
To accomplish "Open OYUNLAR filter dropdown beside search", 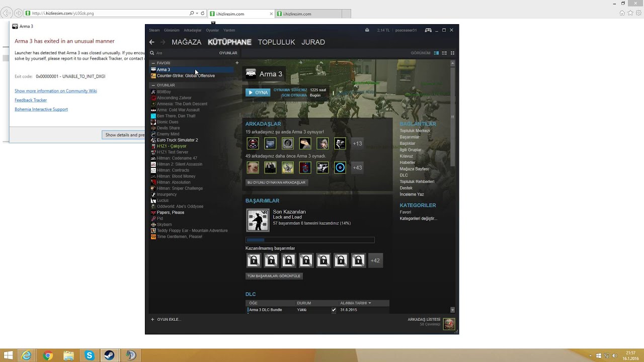I will [228, 53].
